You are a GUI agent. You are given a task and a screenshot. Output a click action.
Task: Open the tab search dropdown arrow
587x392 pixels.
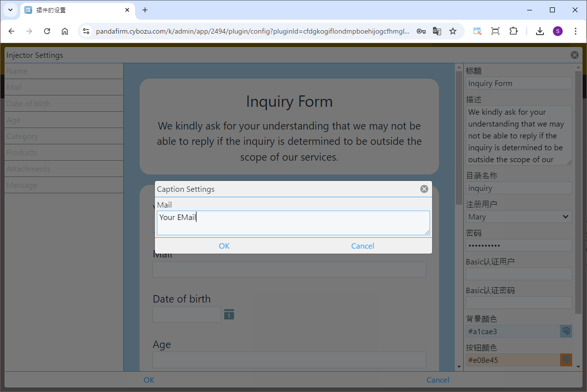tap(10, 10)
